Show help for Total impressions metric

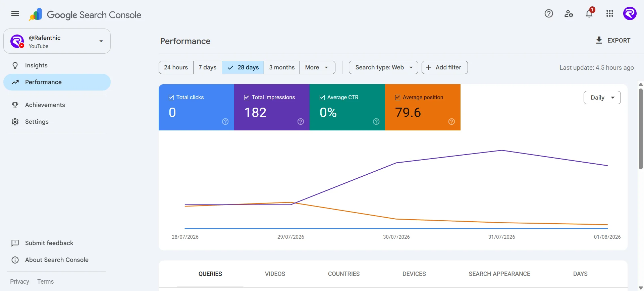point(301,122)
